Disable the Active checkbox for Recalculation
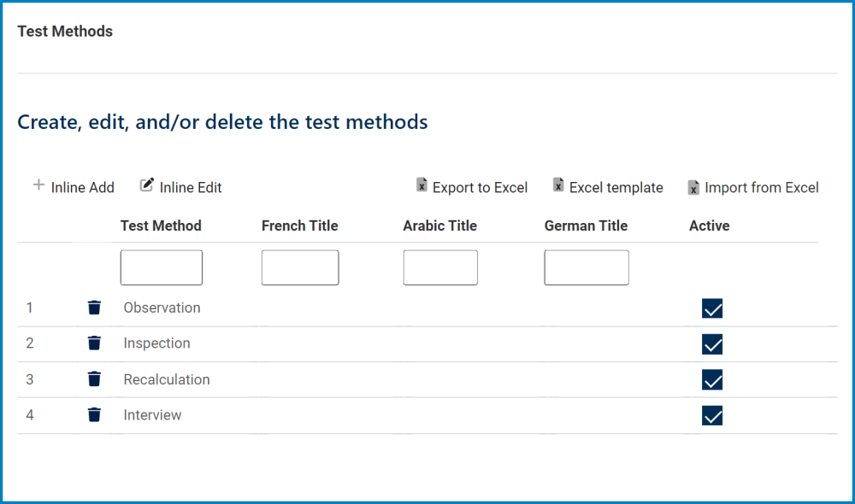This screenshot has height=504, width=855. point(712,379)
